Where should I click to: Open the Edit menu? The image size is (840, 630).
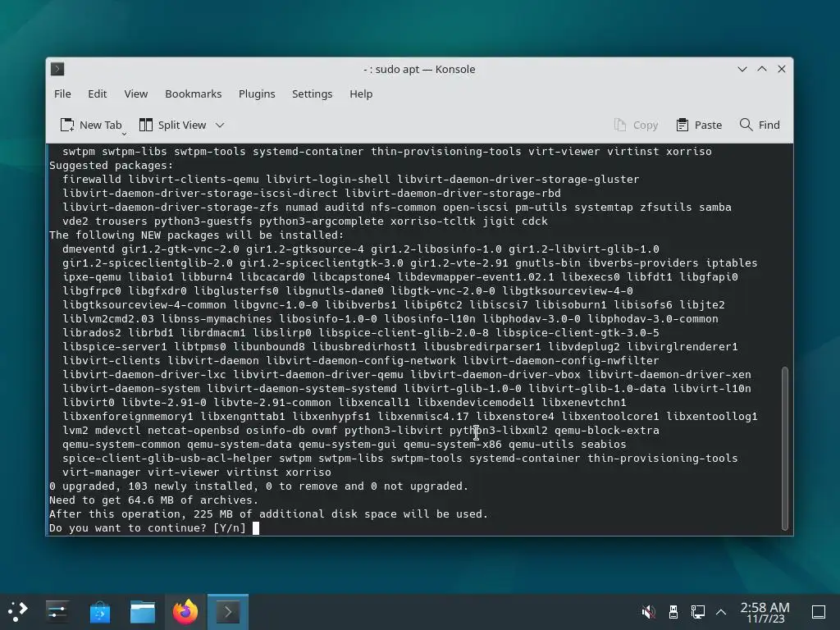point(97,94)
